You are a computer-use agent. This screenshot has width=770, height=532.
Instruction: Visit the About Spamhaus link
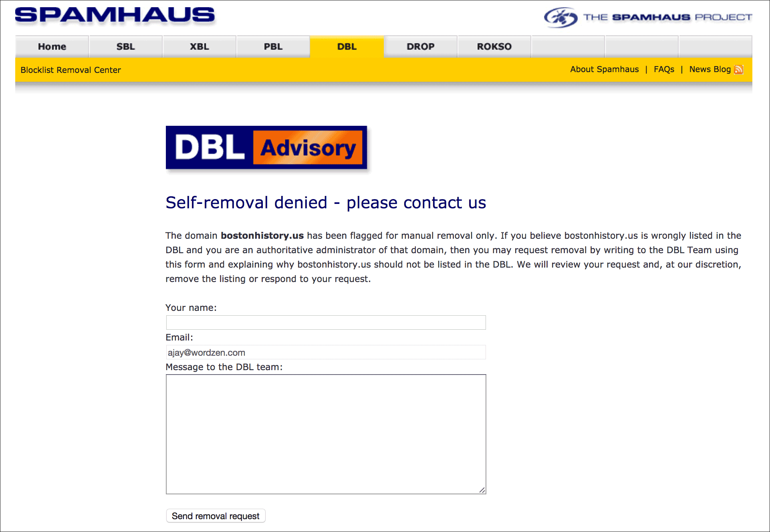[x=605, y=69]
